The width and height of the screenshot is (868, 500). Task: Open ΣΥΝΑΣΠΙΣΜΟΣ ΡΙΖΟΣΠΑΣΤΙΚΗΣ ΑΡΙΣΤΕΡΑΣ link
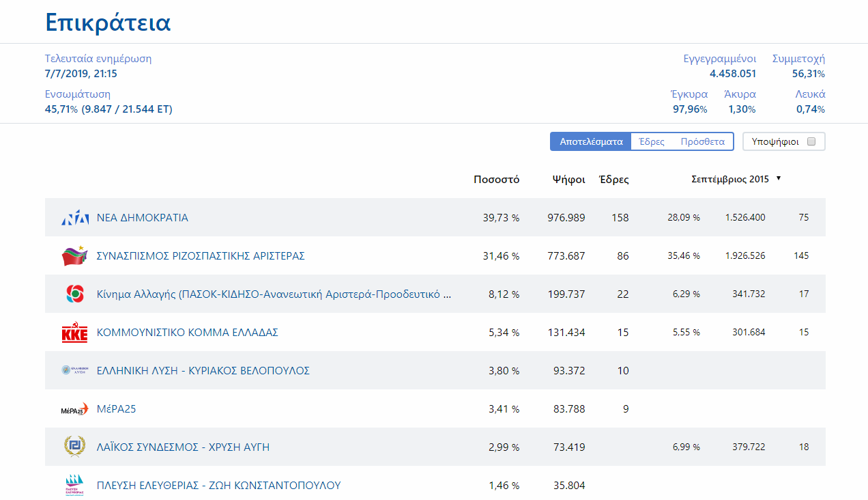point(201,256)
